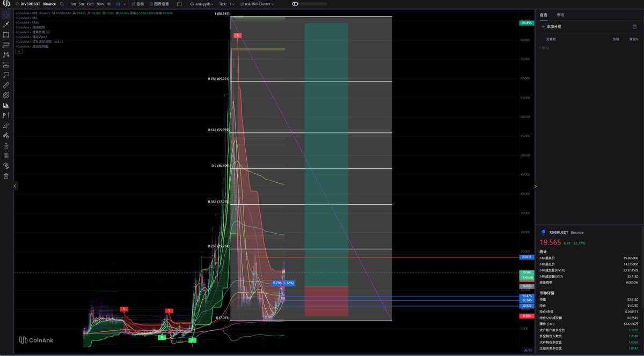Switch to 30m timeframe

(99, 4)
